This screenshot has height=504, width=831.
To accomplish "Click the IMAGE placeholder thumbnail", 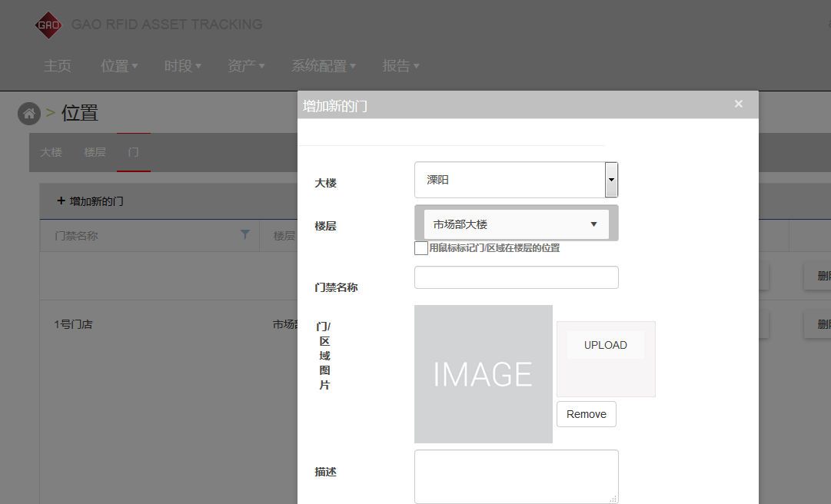I will pyautogui.click(x=483, y=374).
